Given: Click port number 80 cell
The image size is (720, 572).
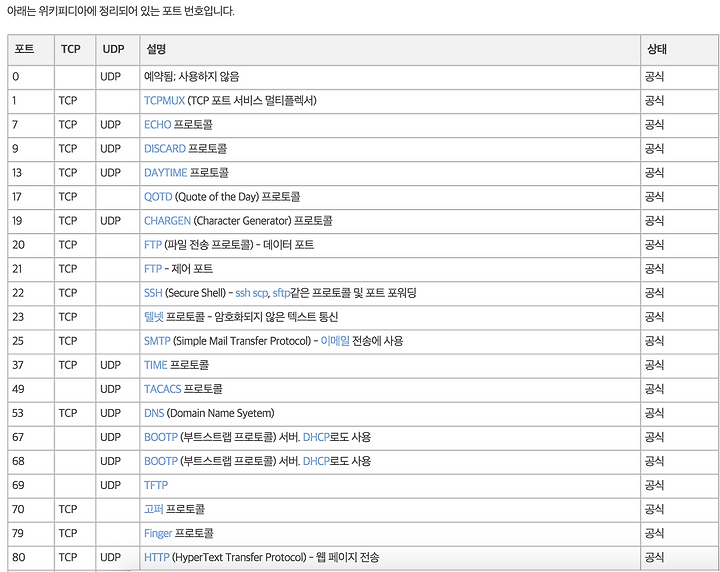Looking at the screenshot, I should coord(31,557).
